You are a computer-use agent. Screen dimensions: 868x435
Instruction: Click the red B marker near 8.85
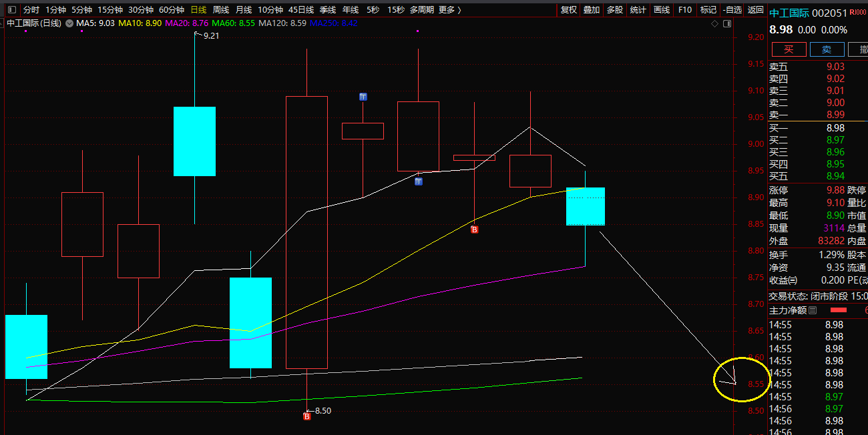(475, 230)
